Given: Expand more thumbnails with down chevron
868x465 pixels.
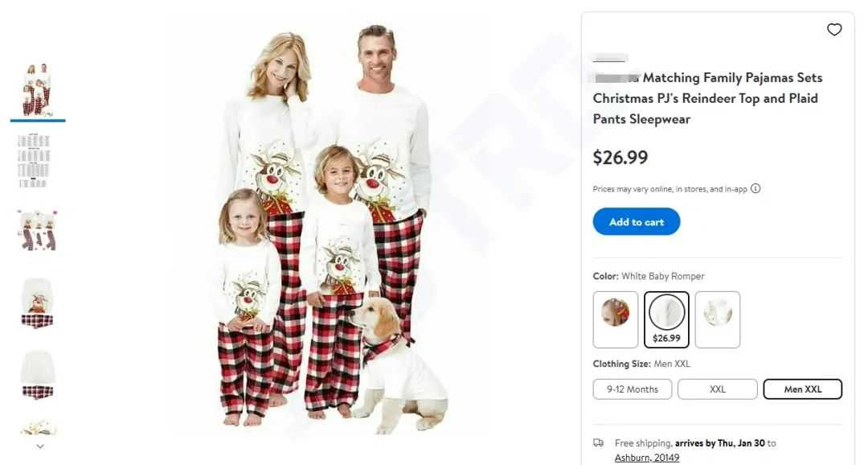Looking at the screenshot, I should (40, 446).
